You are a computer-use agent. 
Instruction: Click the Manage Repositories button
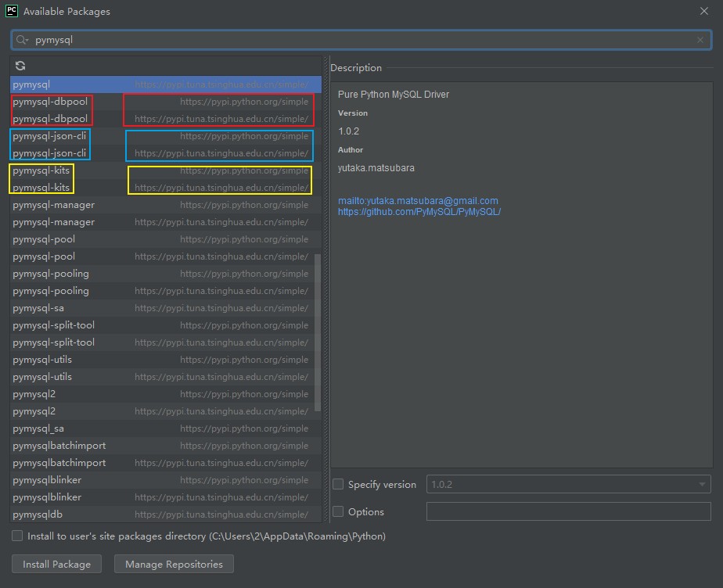tap(174, 564)
